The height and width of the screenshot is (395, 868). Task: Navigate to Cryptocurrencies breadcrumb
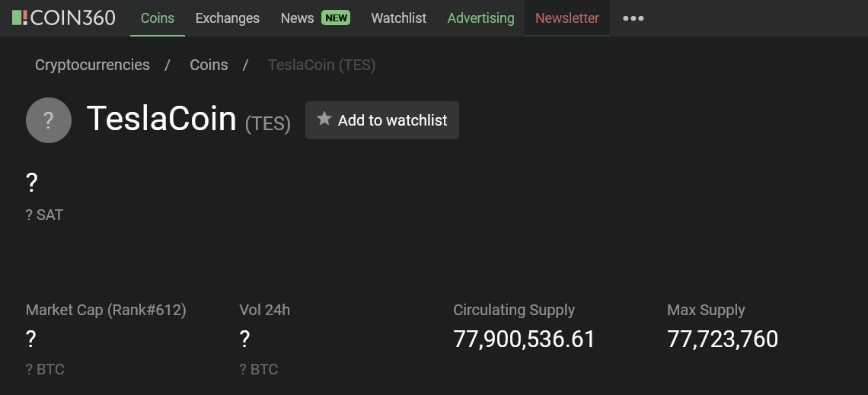tap(92, 65)
